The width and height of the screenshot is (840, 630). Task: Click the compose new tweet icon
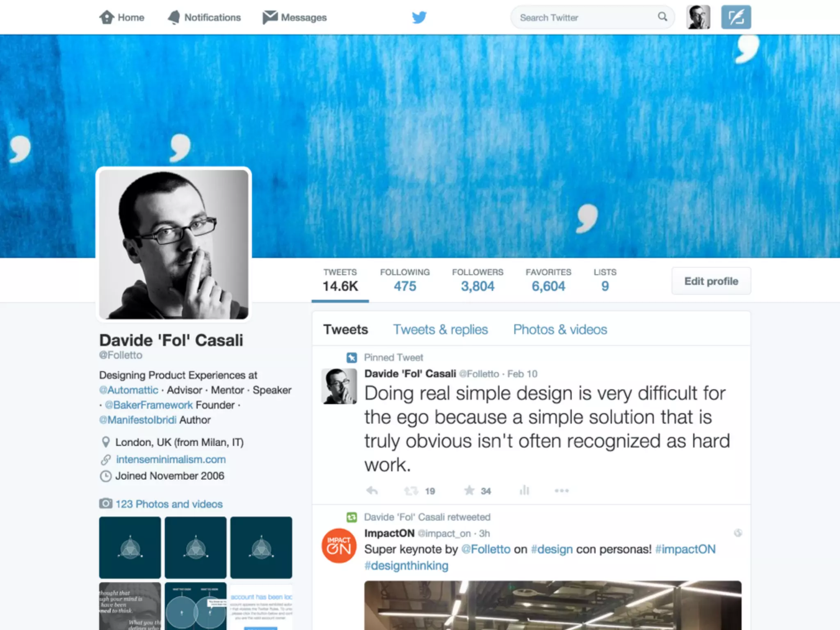click(736, 17)
